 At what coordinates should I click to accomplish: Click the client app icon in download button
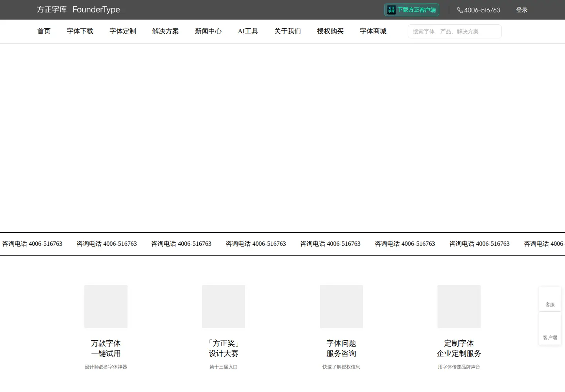click(x=391, y=10)
